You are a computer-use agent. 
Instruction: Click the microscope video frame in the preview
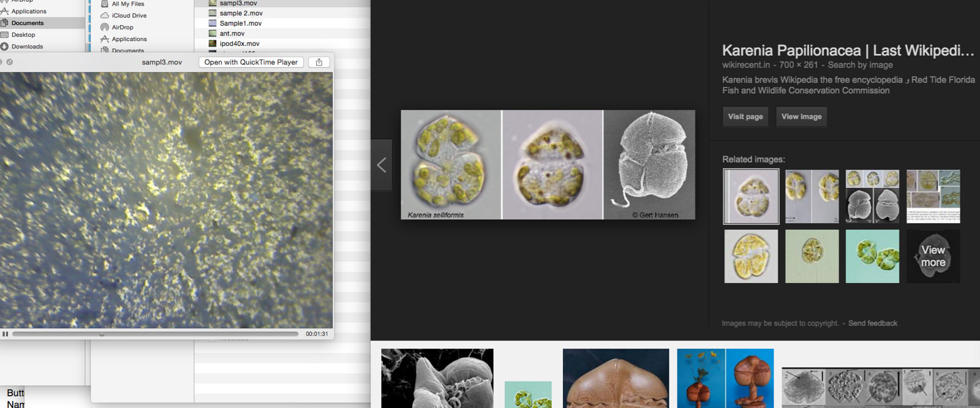166,200
